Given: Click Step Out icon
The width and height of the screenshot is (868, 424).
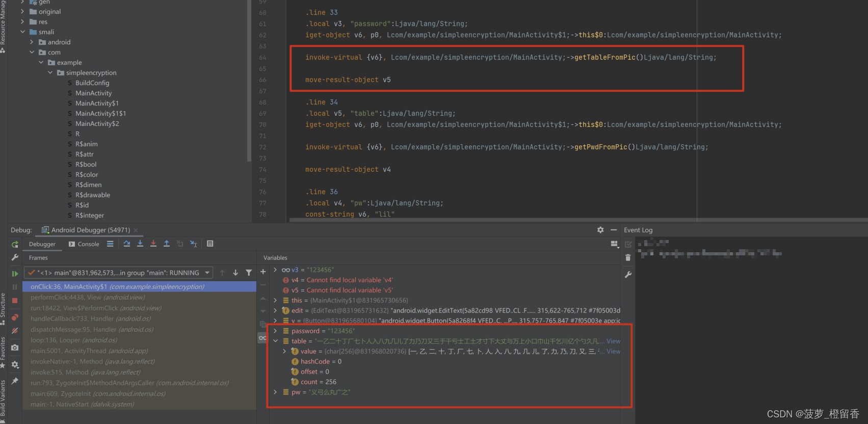Looking at the screenshot, I should [167, 244].
